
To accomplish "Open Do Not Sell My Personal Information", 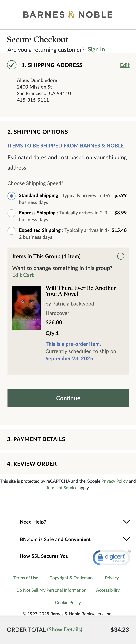I will click(x=51, y=590).
